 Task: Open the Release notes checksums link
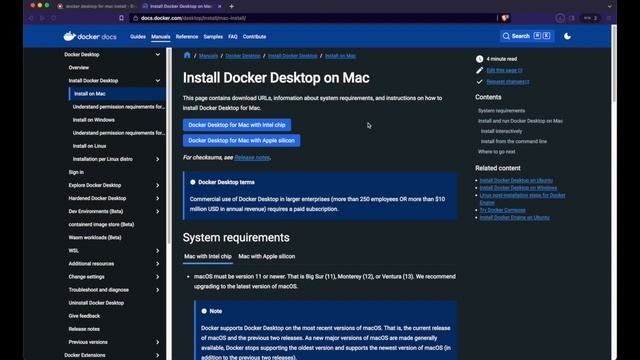252,158
